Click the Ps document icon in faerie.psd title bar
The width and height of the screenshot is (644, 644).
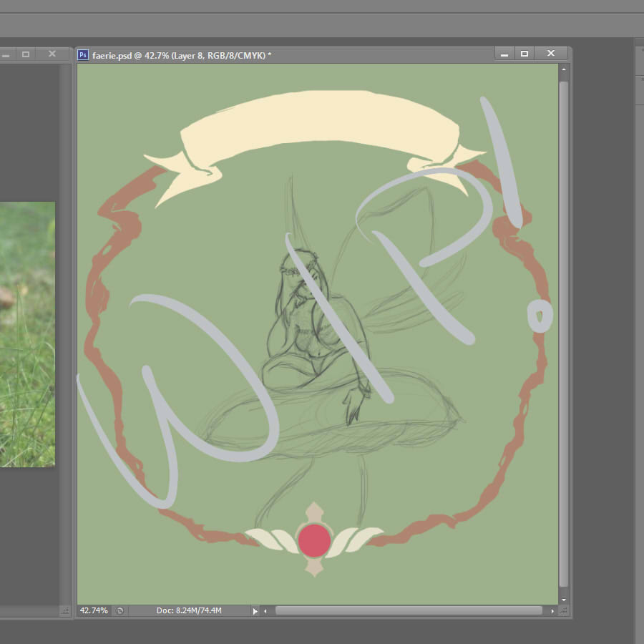pos(83,54)
